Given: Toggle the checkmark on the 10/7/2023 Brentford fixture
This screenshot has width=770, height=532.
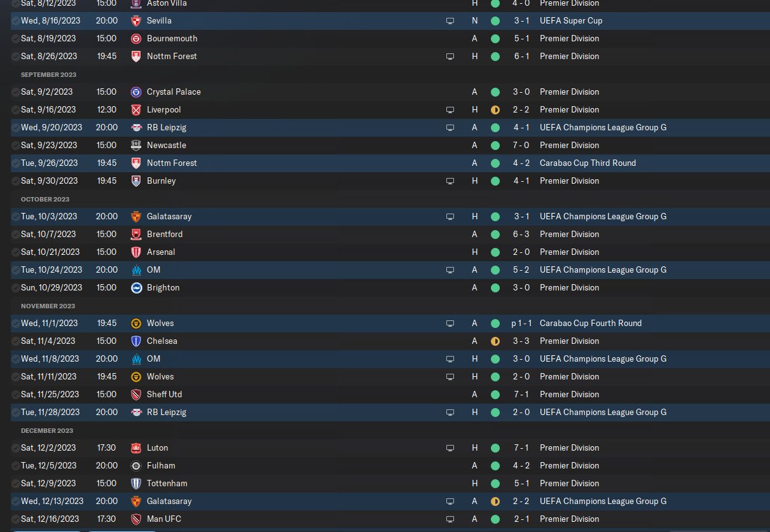Looking at the screenshot, I should (x=15, y=235).
